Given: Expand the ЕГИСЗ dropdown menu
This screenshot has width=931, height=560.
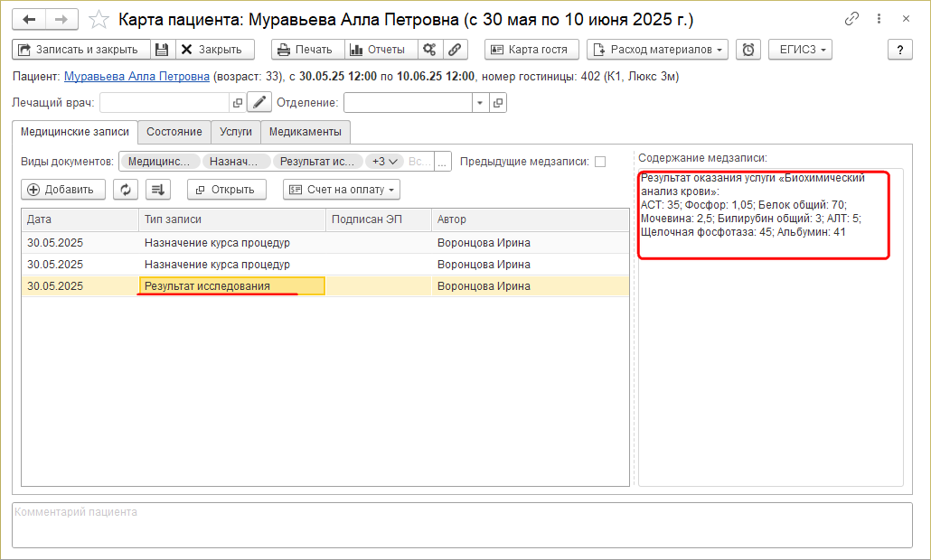Looking at the screenshot, I should tap(800, 50).
